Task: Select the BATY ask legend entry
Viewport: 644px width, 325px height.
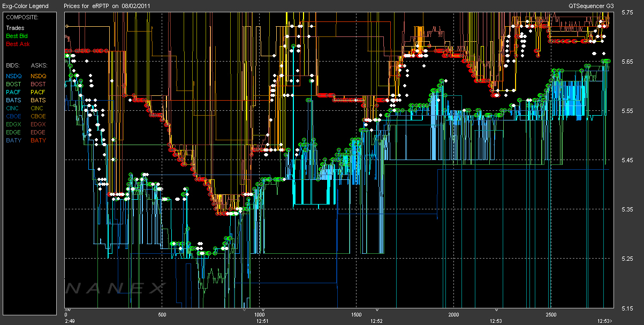Action: [38, 140]
